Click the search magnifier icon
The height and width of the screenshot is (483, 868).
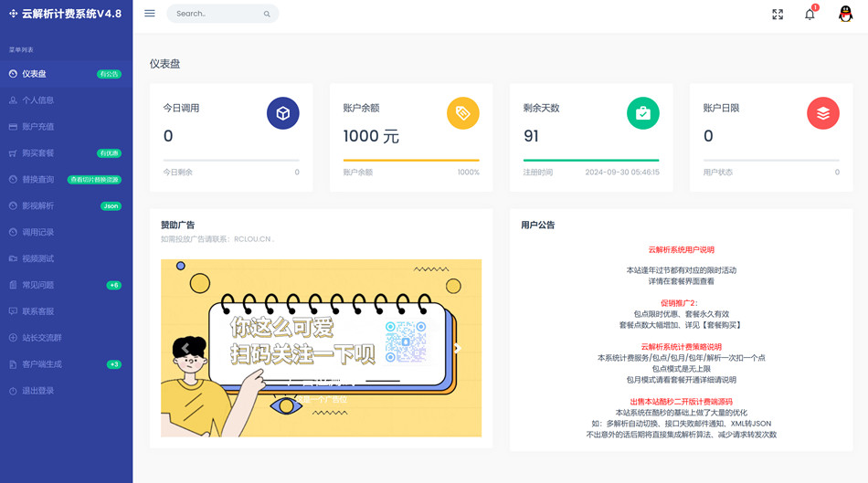click(267, 14)
